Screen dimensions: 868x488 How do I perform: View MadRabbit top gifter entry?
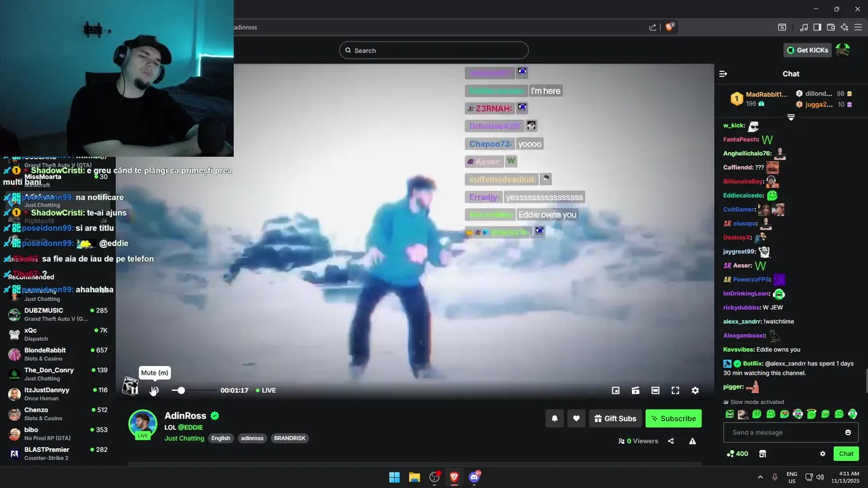pos(759,99)
